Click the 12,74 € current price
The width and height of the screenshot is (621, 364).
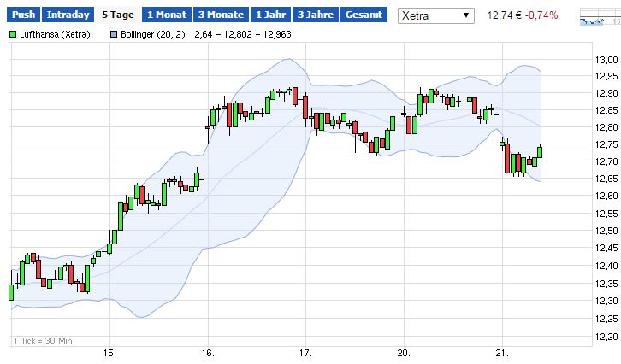tap(505, 15)
